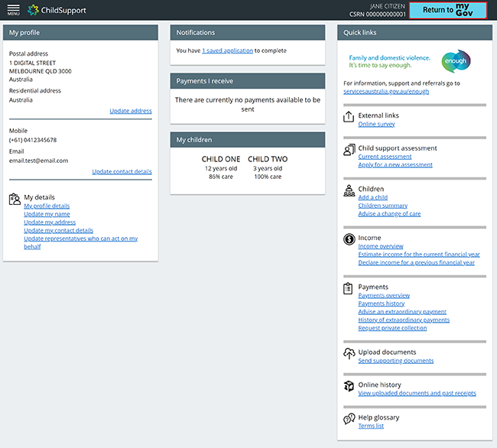The height and width of the screenshot is (448, 497).
Task: Click the Income dollar icon
Action: (x=349, y=239)
